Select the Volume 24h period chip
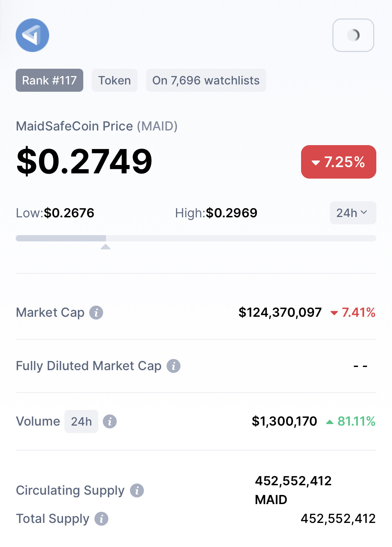 81,421
